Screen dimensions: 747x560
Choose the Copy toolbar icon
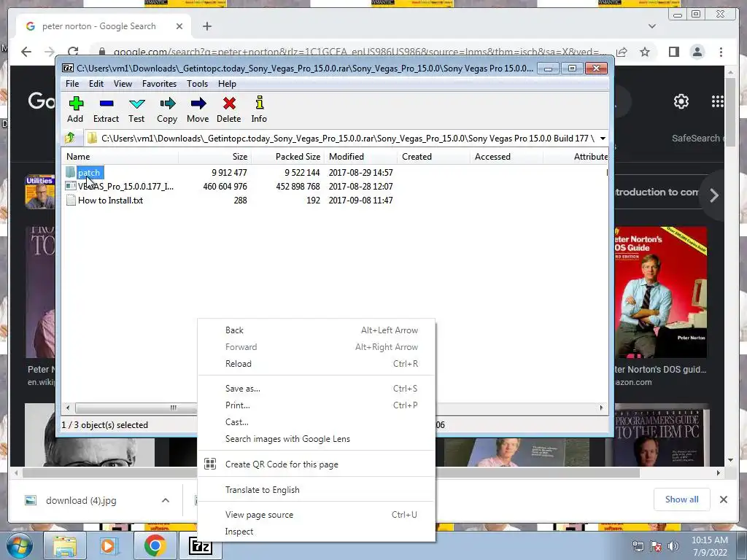167,109
